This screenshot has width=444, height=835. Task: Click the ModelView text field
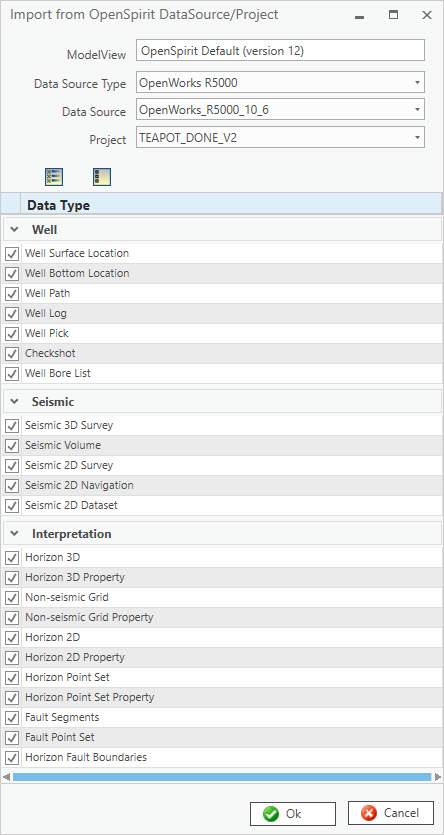pyautogui.click(x=281, y=51)
